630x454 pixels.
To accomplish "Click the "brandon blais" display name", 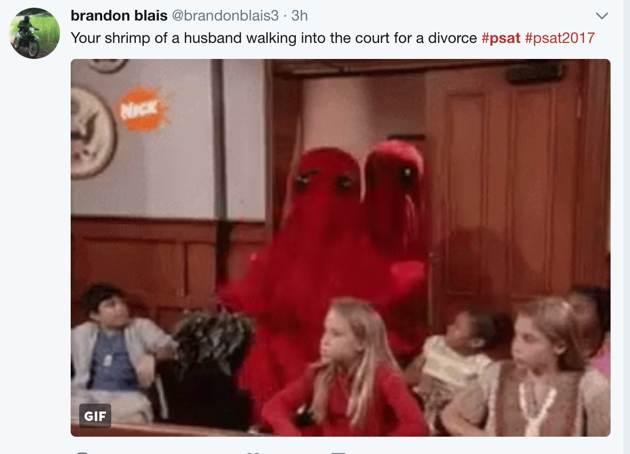I will coord(119,16).
